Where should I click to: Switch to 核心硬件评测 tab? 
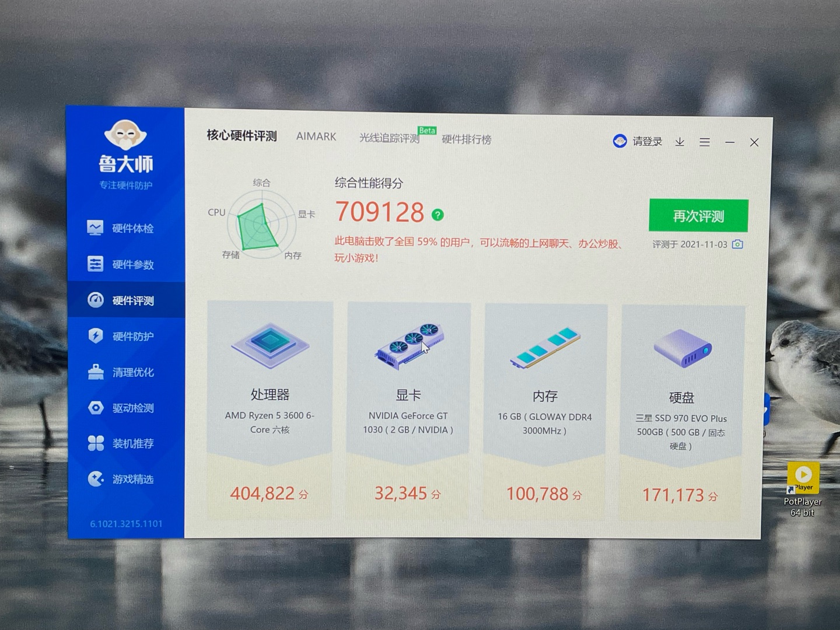pyautogui.click(x=242, y=136)
